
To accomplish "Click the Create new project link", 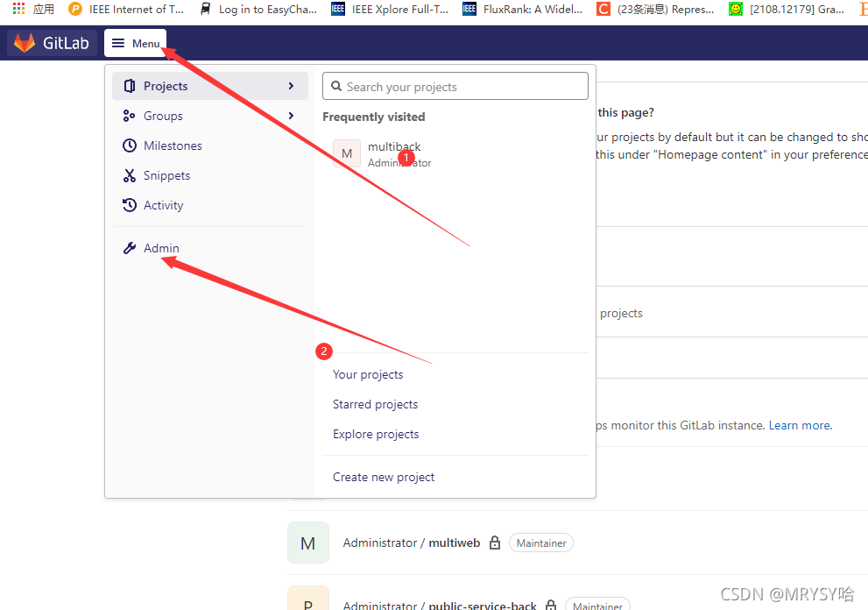I will click(x=384, y=477).
